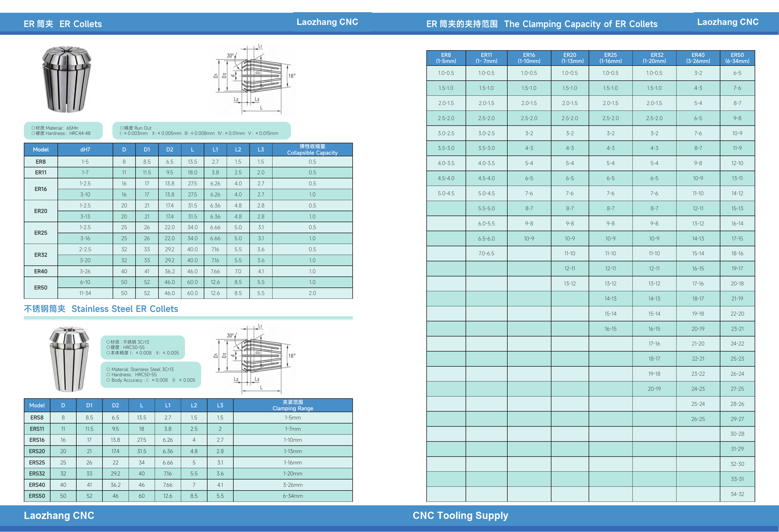Click the '2-2.5' dH7 cell for ER32

coord(85,249)
